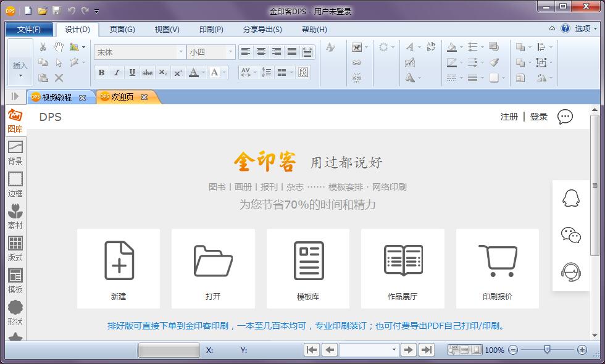Switch to the 页面(G) ribbon tab
This screenshot has height=364, width=605.
click(122, 29)
